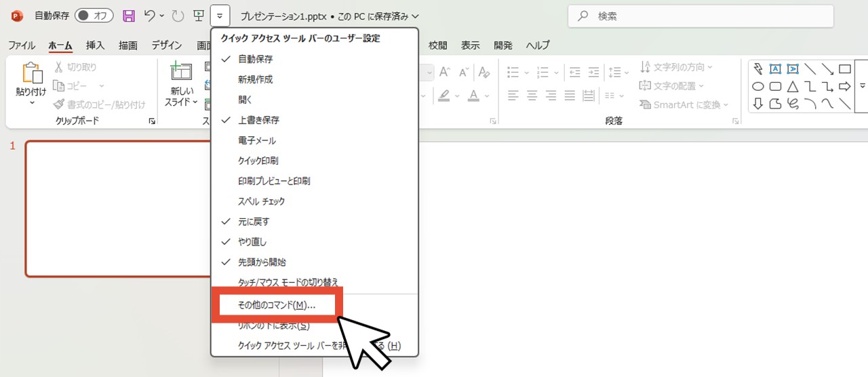Switch to the 挿入 tab
This screenshot has height=377, width=868.
[95, 45]
